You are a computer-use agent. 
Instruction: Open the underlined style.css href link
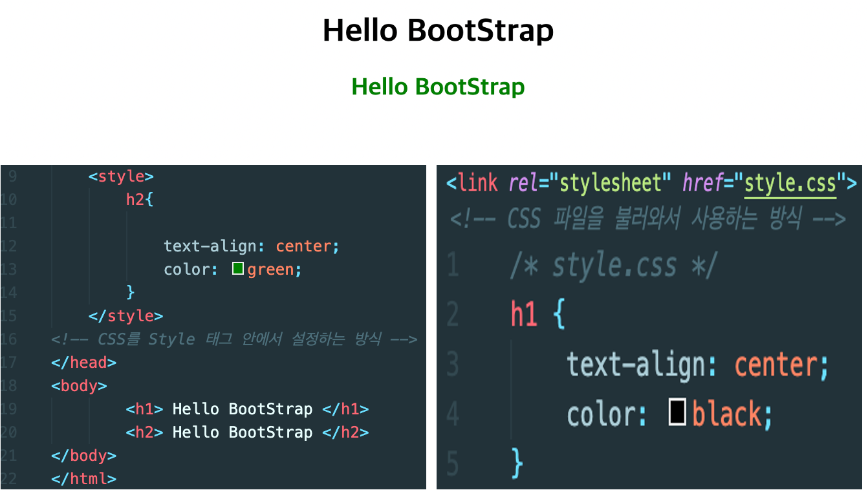tap(790, 184)
